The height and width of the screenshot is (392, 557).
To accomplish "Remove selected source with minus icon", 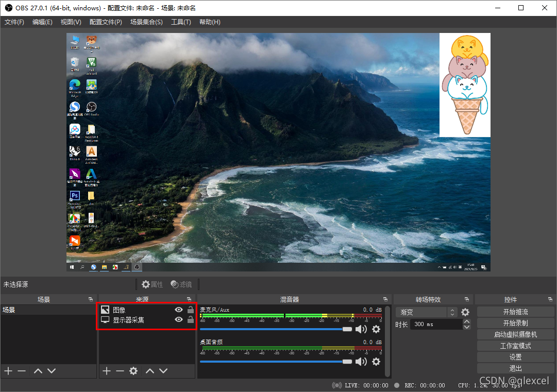I will tap(120, 371).
